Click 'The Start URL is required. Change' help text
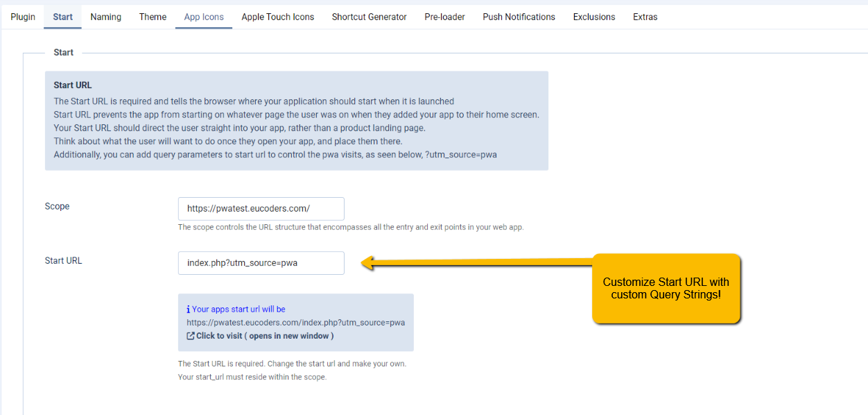 [x=292, y=364]
